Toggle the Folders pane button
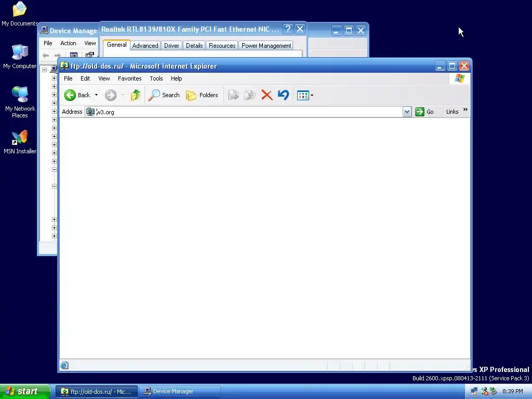 pyautogui.click(x=202, y=95)
